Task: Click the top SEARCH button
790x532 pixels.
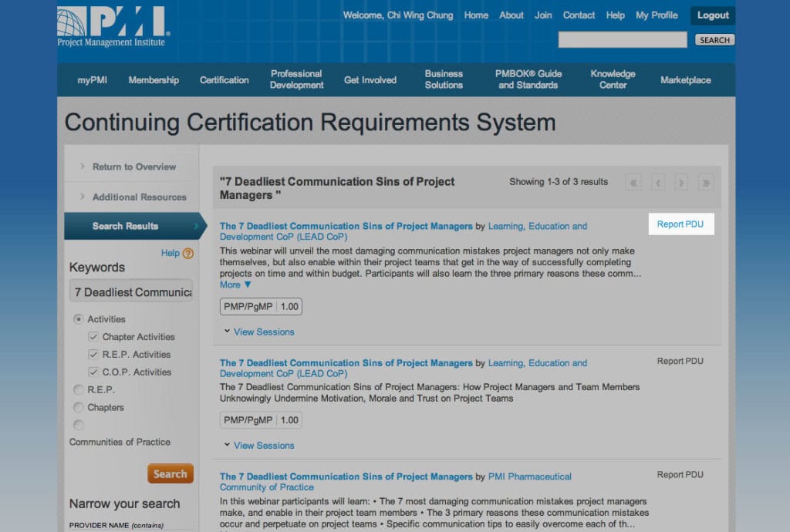Action: point(714,40)
